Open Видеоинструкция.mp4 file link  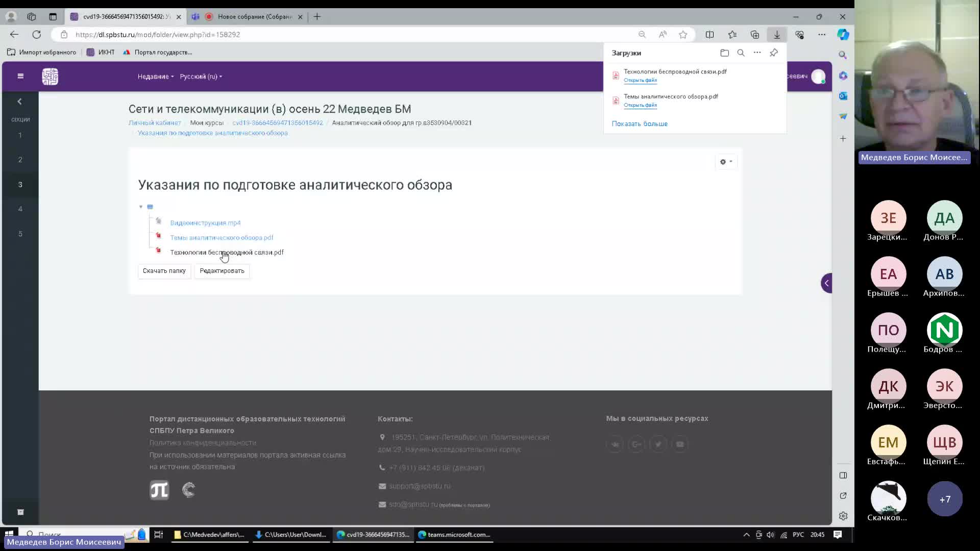click(x=205, y=223)
